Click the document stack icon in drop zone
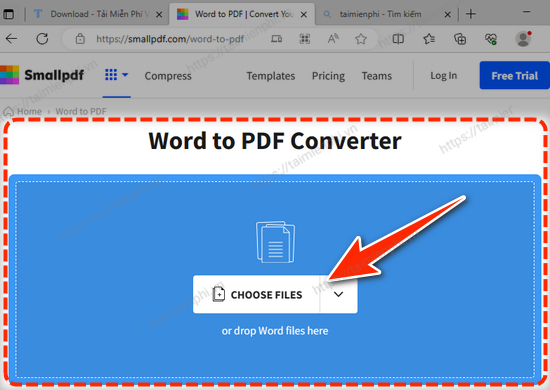 tap(275, 242)
